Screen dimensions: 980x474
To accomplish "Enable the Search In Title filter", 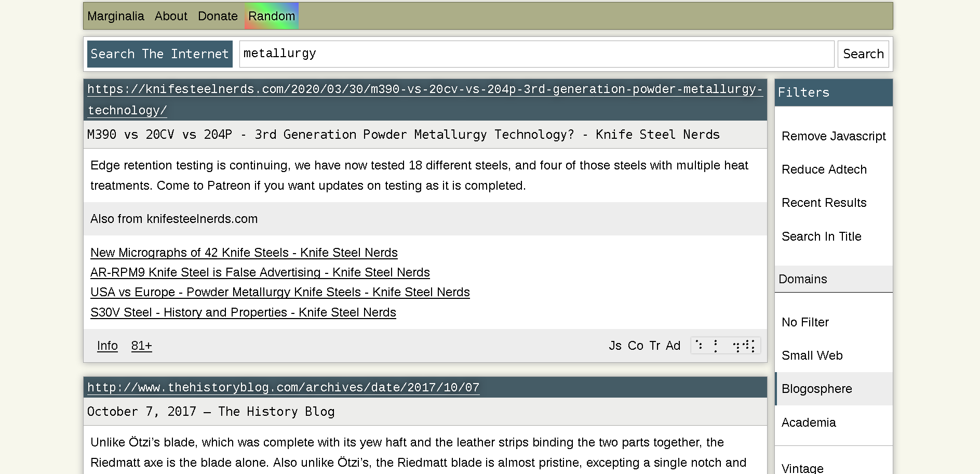I will (x=821, y=236).
